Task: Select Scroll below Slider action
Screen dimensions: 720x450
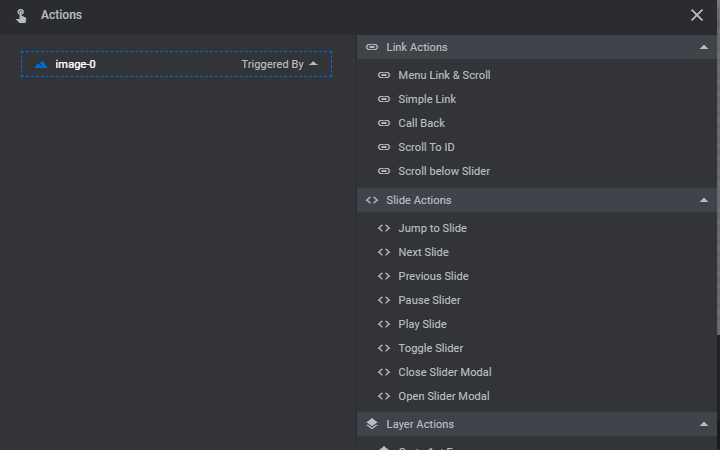Action: coord(444,171)
